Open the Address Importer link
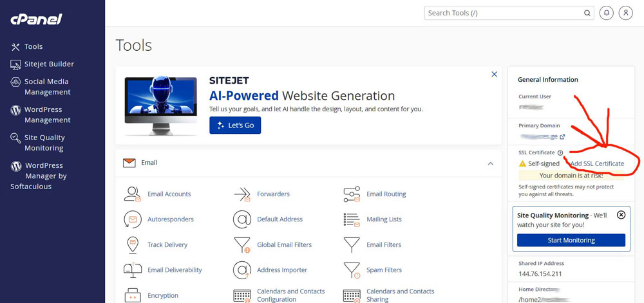The width and height of the screenshot is (644, 303). [x=282, y=270]
